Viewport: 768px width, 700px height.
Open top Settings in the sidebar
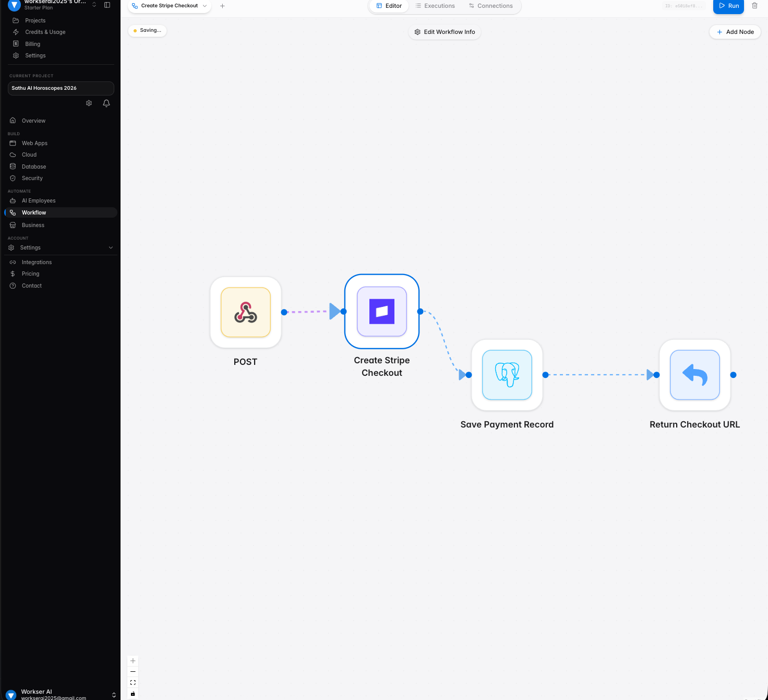tap(35, 55)
